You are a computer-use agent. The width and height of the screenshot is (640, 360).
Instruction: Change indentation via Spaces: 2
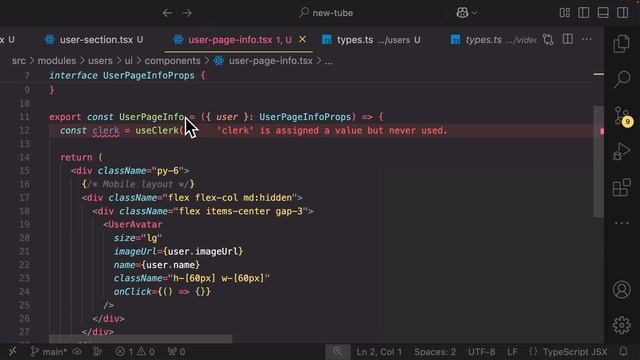click(435, 351)
